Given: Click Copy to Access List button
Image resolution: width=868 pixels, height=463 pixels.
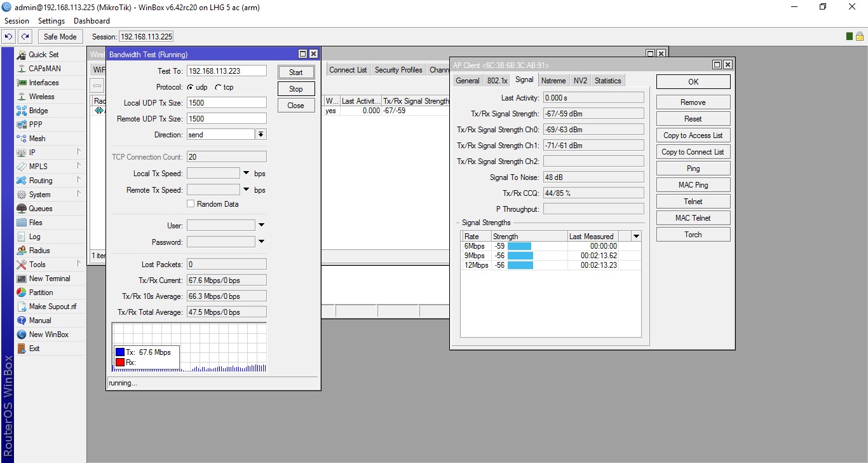Looking at the screenshot, I should tap(693, 135).
